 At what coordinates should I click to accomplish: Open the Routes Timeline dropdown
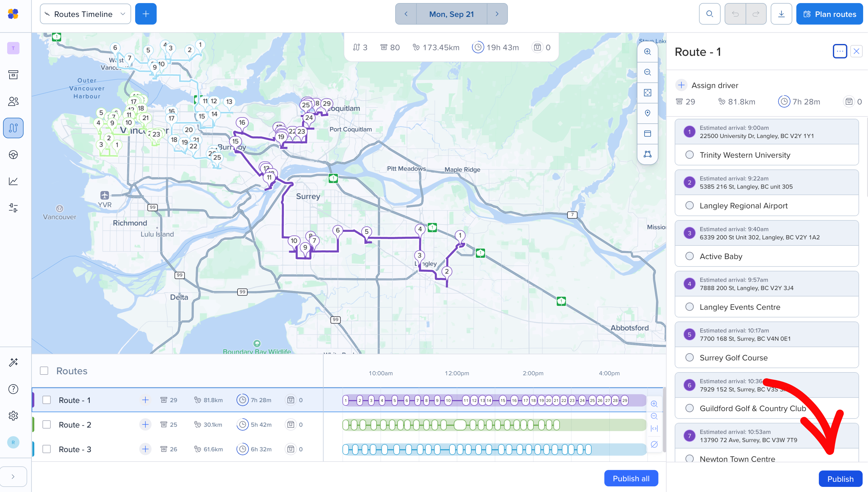(85, 14)
